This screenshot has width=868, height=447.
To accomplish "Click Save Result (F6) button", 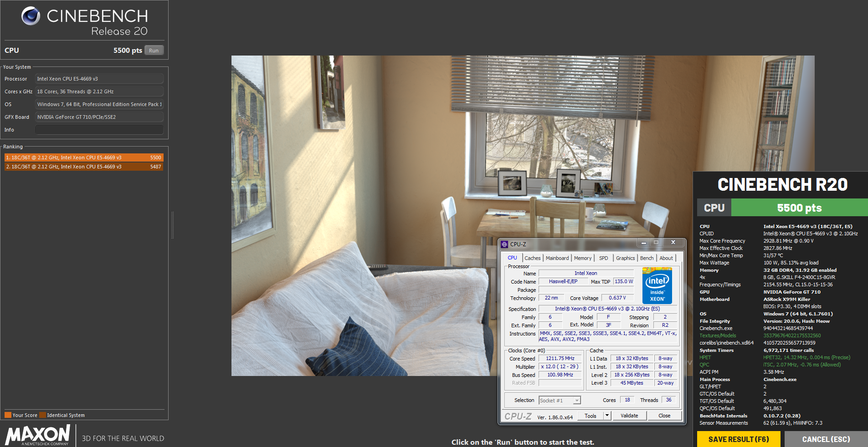I will (x=738, y=439).
